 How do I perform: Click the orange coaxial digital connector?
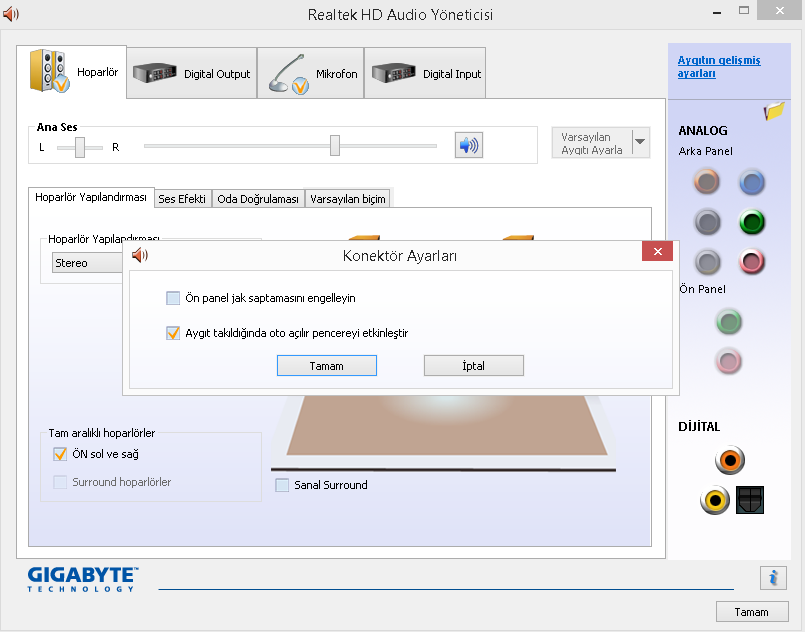(x=730, y=460)
